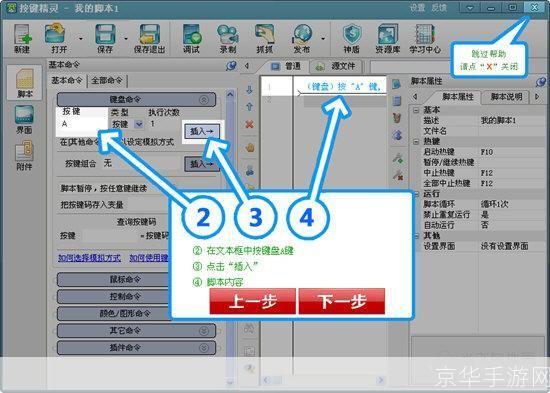Screen dimensions: 550x393
Task: Click the hand icon beside editor
Action: coord(249,148)
